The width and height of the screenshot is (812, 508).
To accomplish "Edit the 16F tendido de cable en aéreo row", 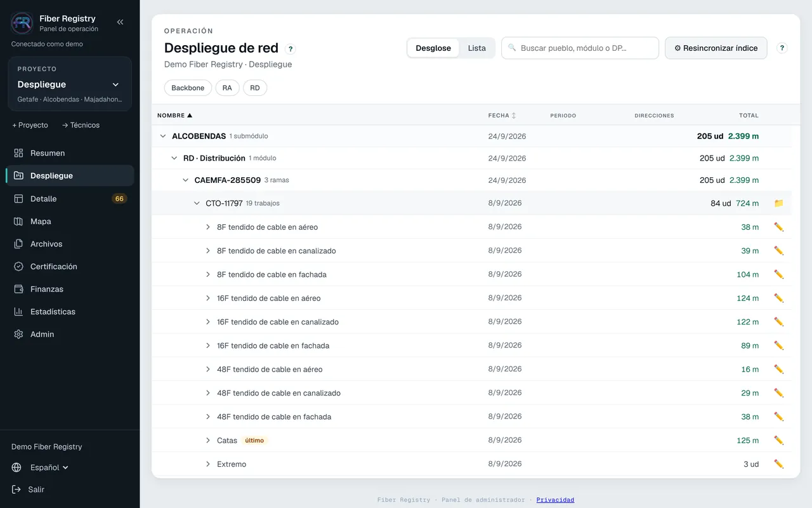I will [x=779, y=298].
